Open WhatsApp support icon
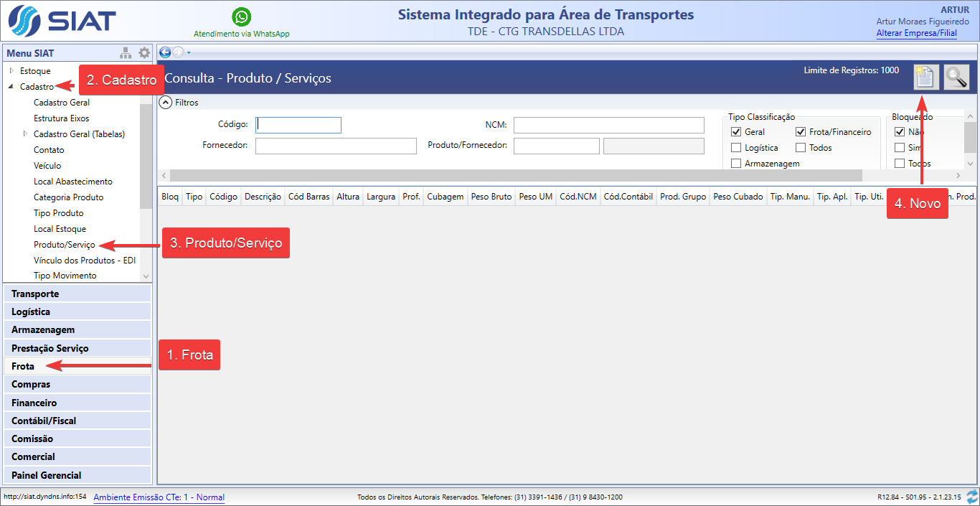The image size is (980, 506). pos(242,17)
